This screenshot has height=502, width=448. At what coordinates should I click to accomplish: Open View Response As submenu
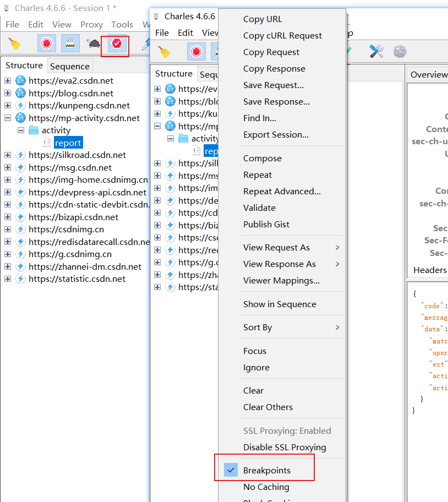point(282,264)
